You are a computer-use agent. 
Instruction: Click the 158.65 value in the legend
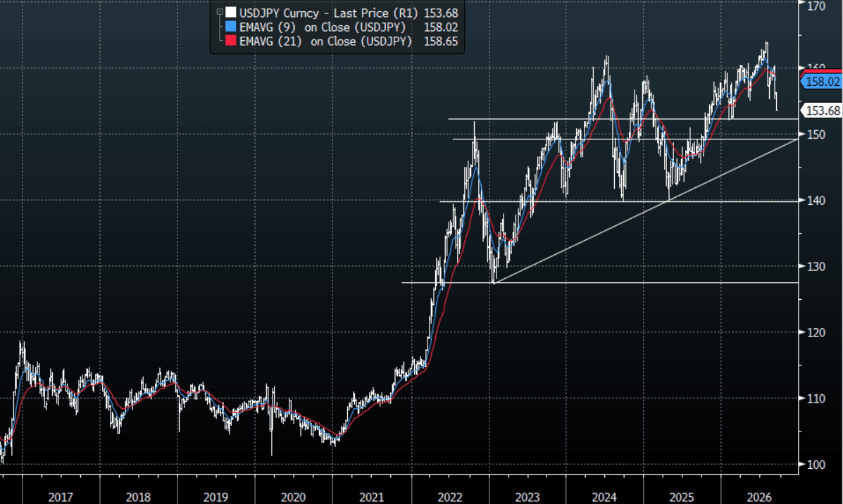point(441,42)
